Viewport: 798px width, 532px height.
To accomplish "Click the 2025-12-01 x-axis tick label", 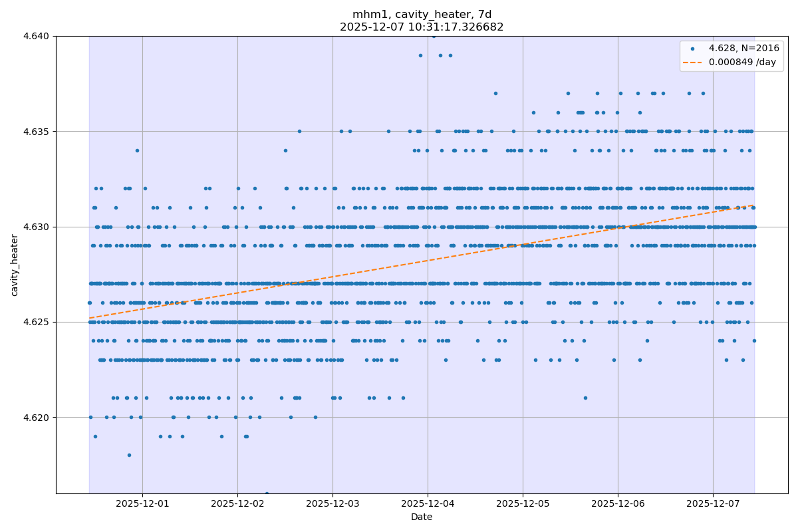I will [x=142, y=504].
